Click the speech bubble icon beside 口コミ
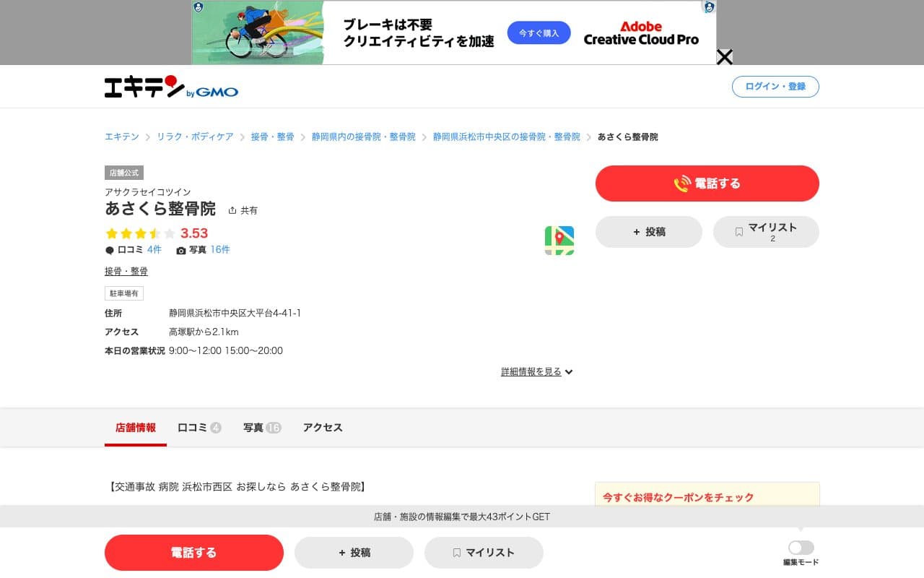Image resolution: width=924 pixels, height=578 pixels. pos(108,249)
